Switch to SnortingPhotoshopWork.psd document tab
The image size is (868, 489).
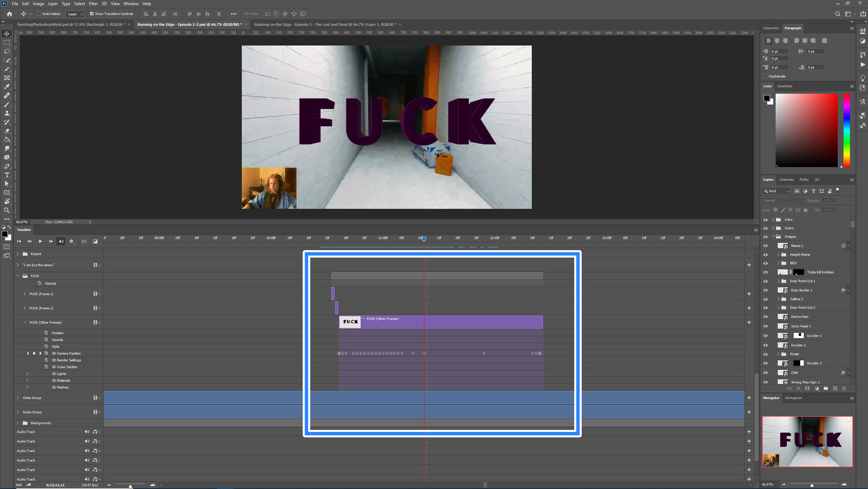tap(71, 24)
